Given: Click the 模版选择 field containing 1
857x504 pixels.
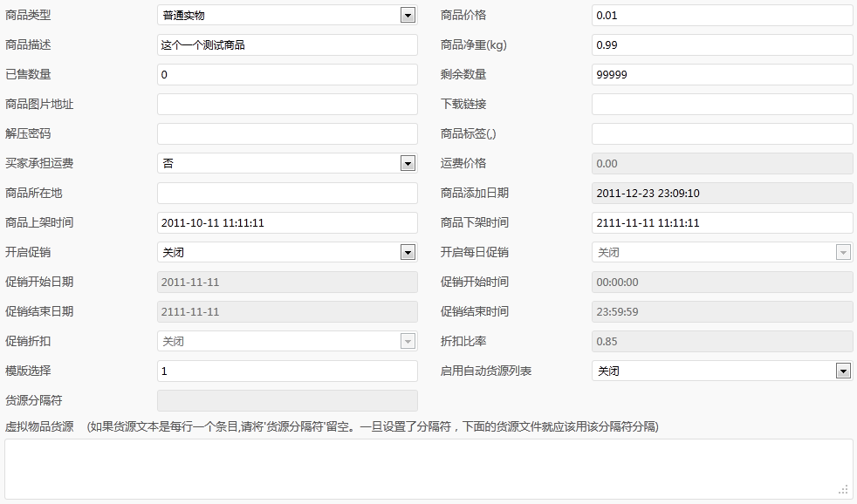Looking at the screenshot, I should click(x=287, y=371).
